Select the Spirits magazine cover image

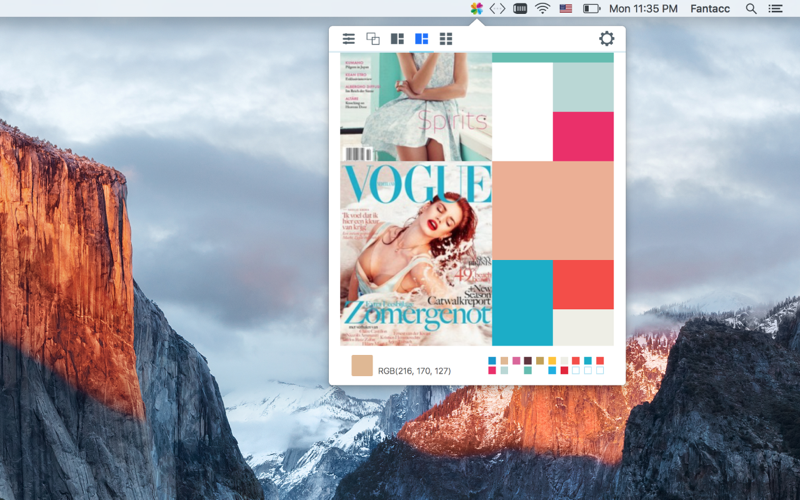pos(416,107)
